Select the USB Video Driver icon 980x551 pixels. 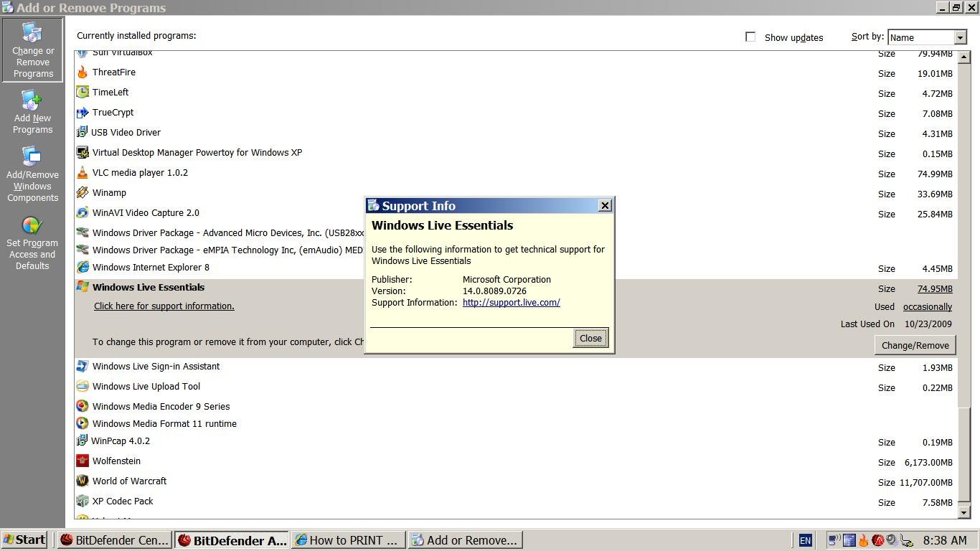82,133
